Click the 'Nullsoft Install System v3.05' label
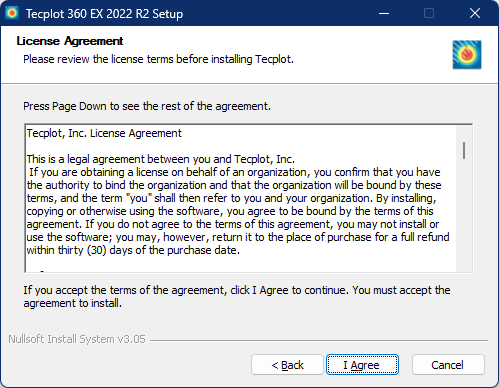 [77, 339]
